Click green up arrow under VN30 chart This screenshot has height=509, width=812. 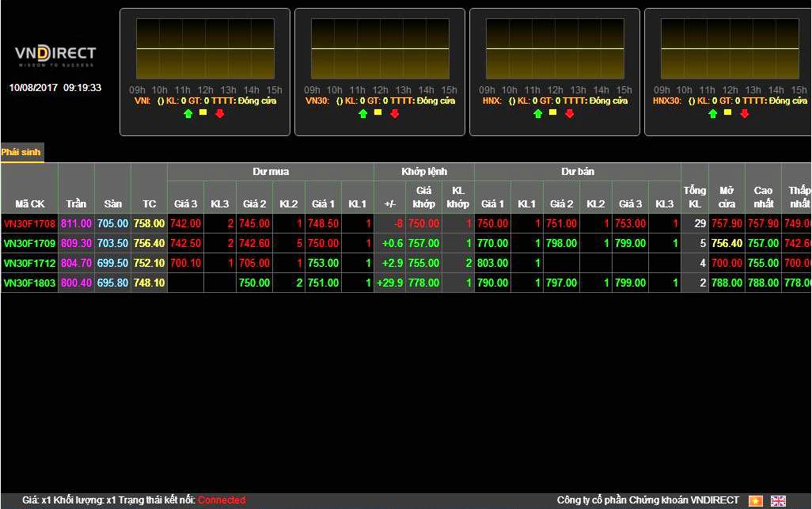coord(363,113)
